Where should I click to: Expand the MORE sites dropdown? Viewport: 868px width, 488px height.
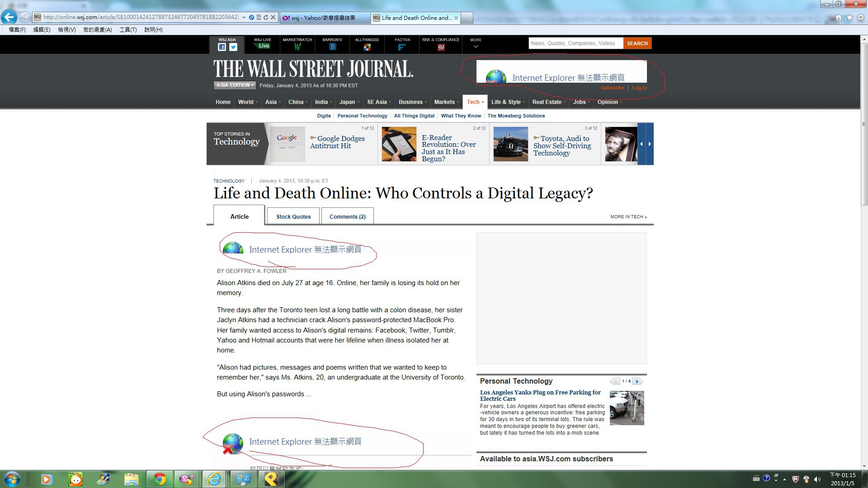point(475,47)
